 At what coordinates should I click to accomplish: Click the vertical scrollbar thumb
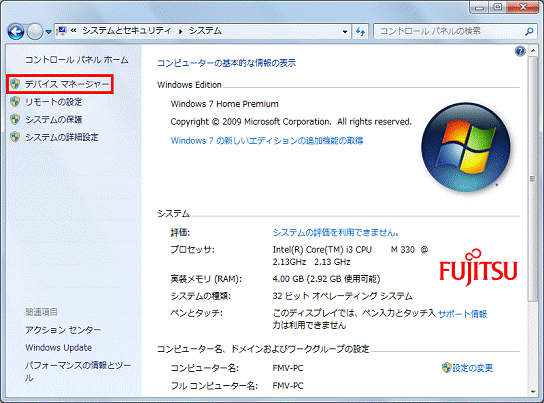(x=533, y=179)
